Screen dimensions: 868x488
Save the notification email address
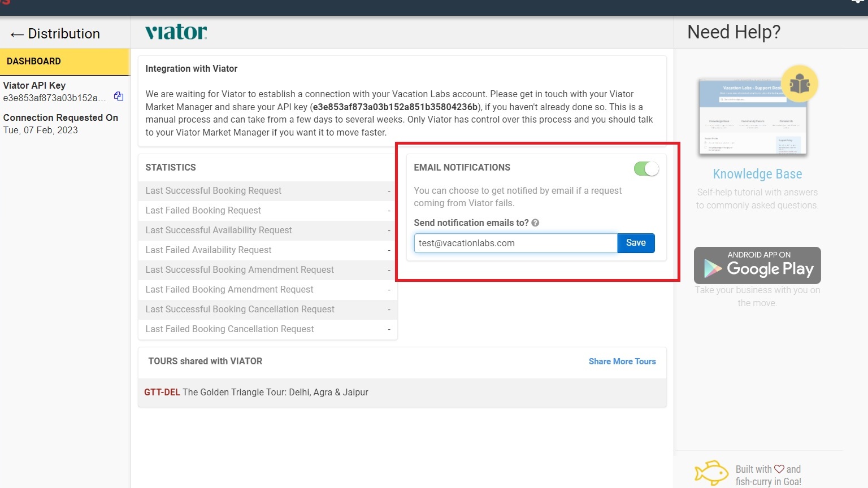636,243
